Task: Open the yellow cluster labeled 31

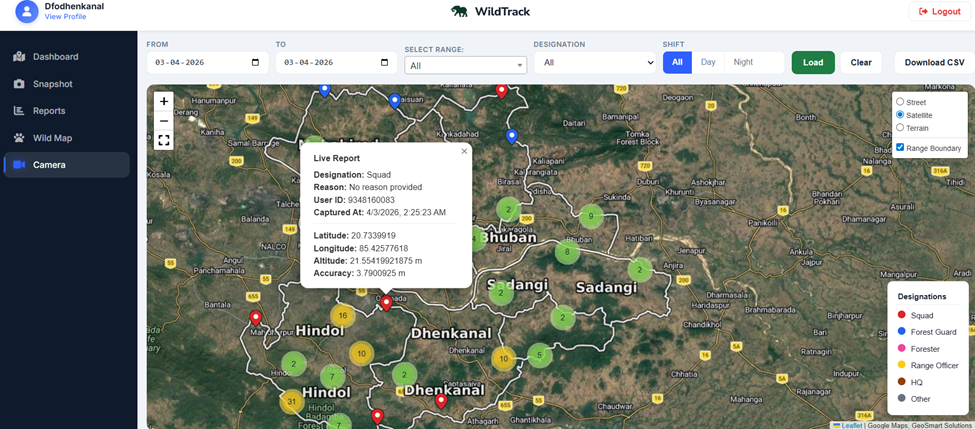Action: pyautogui.click(x=291, y=402)
